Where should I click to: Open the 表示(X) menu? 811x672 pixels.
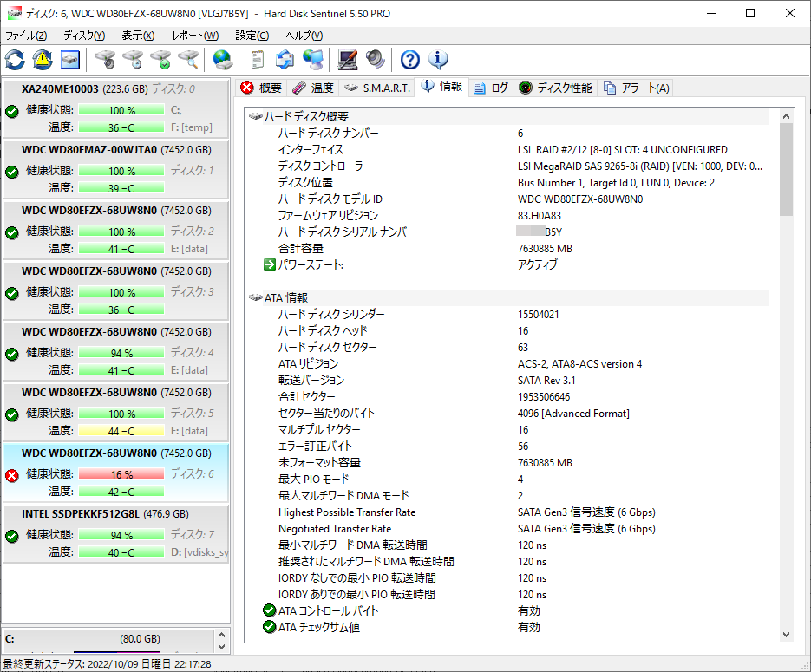coord(138,36)
